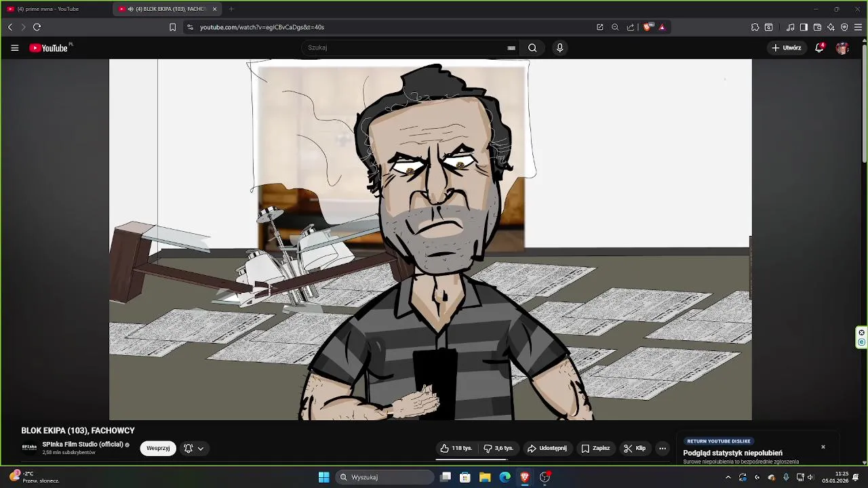Toggle the system tray microphone icon
This screenshot has height=488, width=868.
(x=786, y=477)
